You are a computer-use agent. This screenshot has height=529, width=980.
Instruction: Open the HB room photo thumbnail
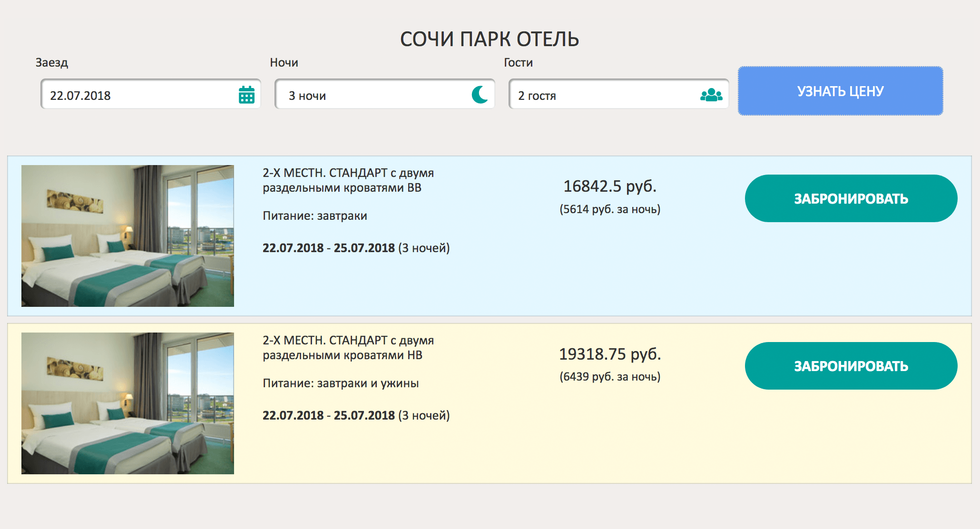coord(127,403)
